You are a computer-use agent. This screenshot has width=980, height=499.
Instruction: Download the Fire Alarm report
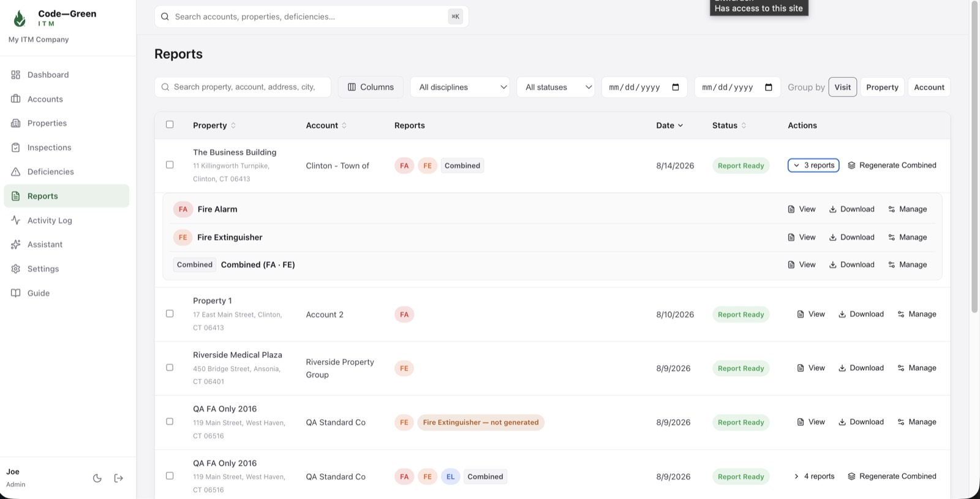(851, 209)
